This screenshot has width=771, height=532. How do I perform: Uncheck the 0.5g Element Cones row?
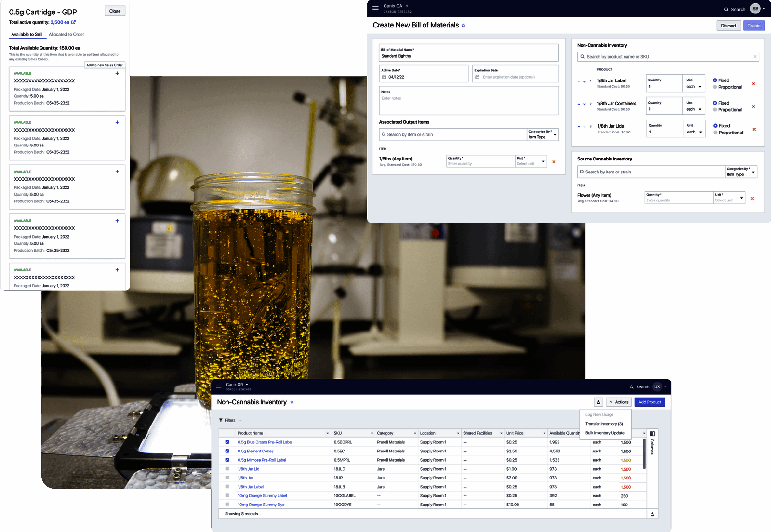[226, 451]
